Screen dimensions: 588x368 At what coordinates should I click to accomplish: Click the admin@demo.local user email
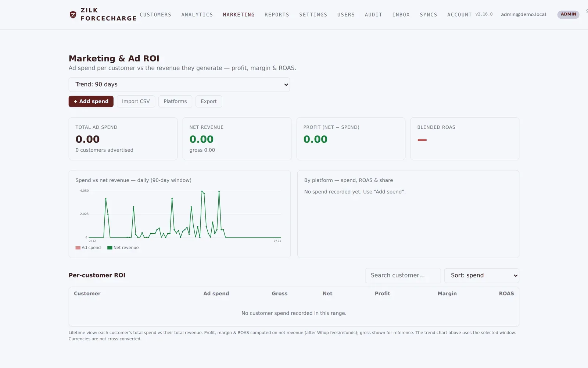point(523,14)
